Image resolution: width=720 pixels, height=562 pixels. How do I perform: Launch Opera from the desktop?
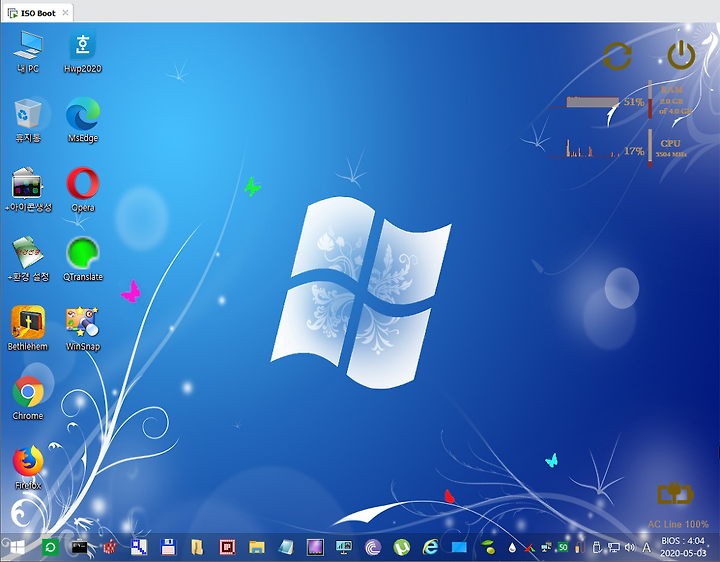[83, 190]
